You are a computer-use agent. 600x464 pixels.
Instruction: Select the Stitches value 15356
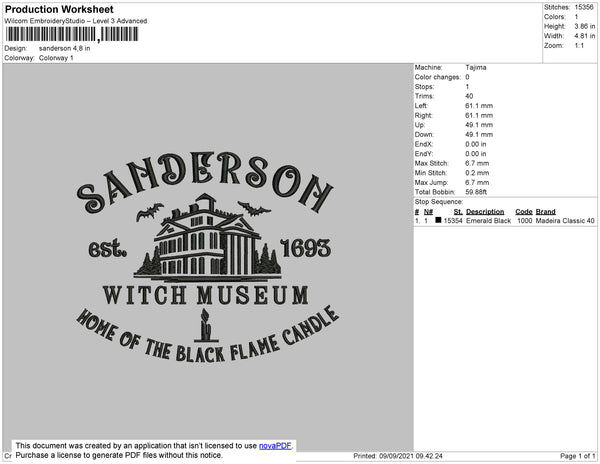tap(584, 7)
